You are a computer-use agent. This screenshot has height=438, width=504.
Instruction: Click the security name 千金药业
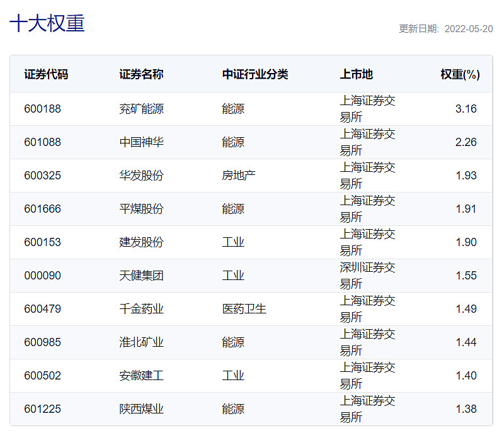141,309
